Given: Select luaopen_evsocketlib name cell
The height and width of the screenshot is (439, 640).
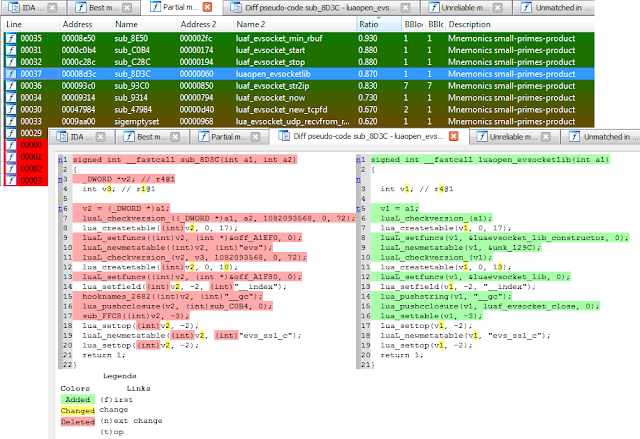Looking at the screenshot, I should 273,74.
